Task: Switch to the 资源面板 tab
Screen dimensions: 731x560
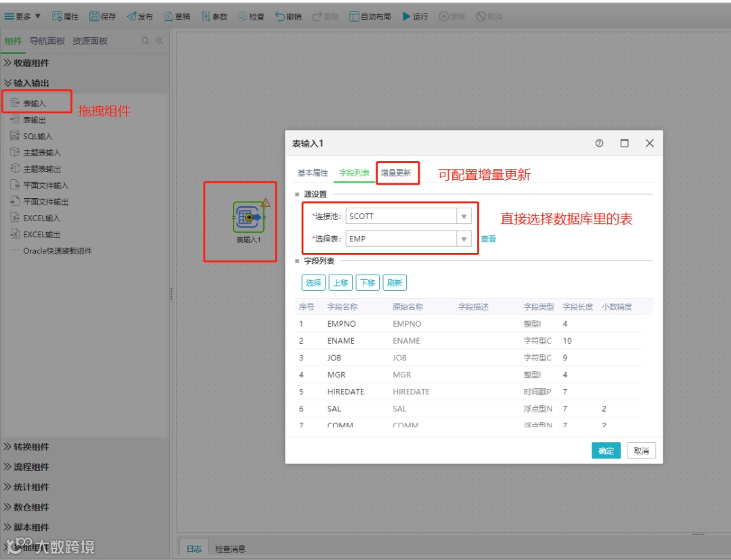Action: (90, 41)
